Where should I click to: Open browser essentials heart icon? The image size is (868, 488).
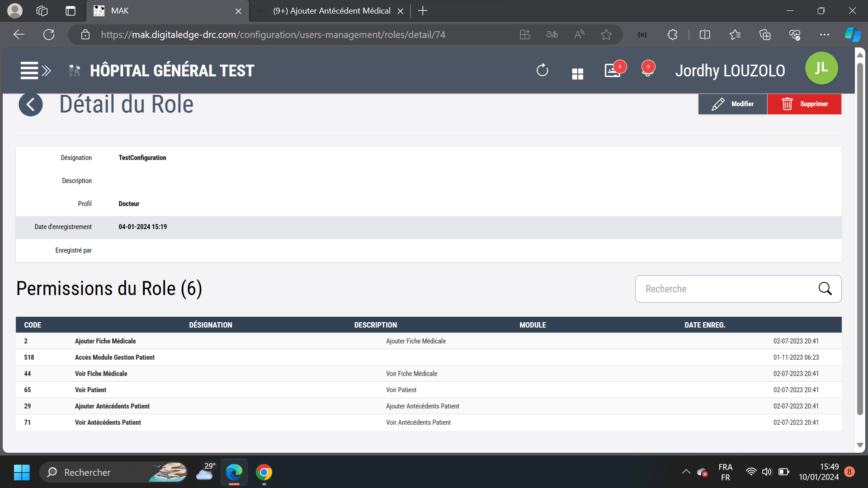(x=795, y=35)
